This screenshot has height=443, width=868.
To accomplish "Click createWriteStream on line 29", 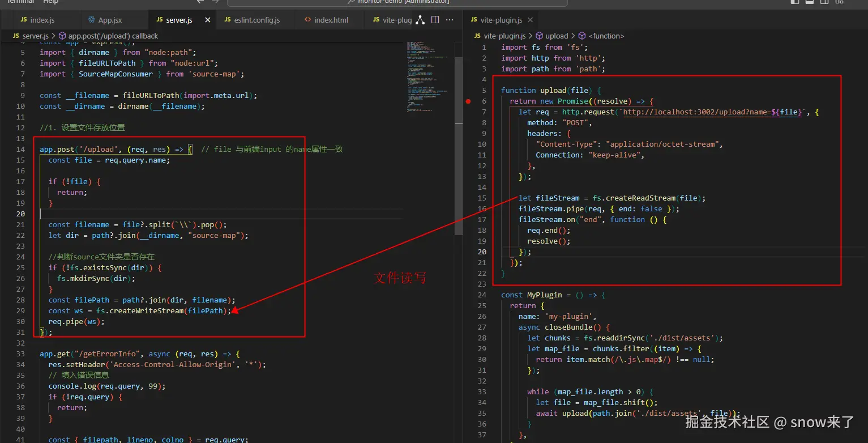I will pyautogui.click(x=147, y=311).
